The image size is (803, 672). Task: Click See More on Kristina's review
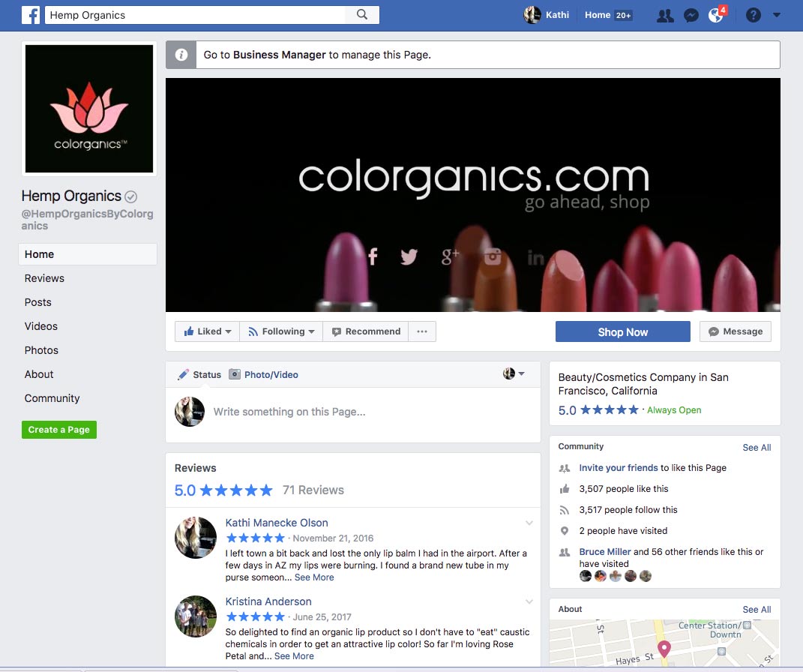coord(294,656)
